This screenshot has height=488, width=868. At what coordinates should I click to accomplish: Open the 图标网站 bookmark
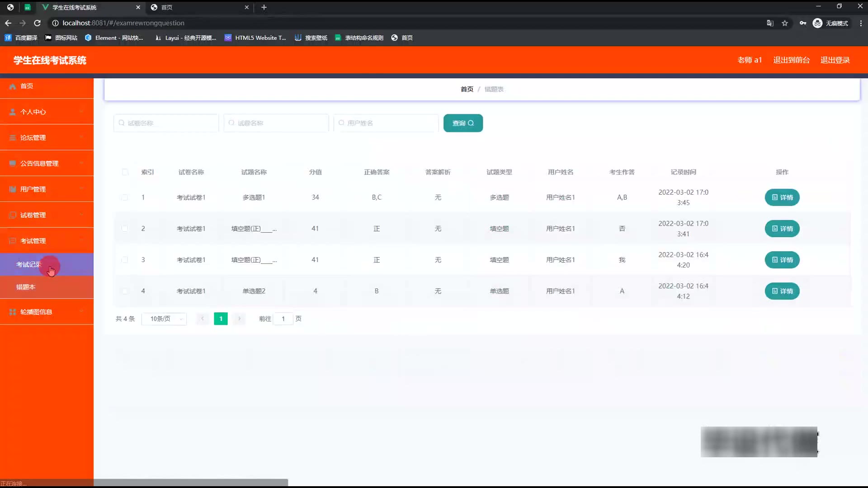point(61,38)
